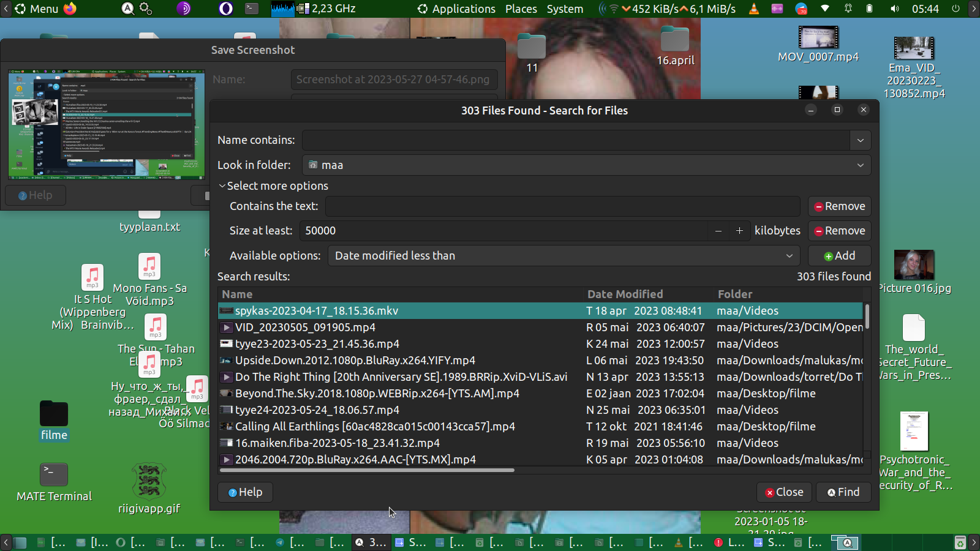Open the Look in folder dropdown
This screenshot has width=980, height=551.
[586, 165]
